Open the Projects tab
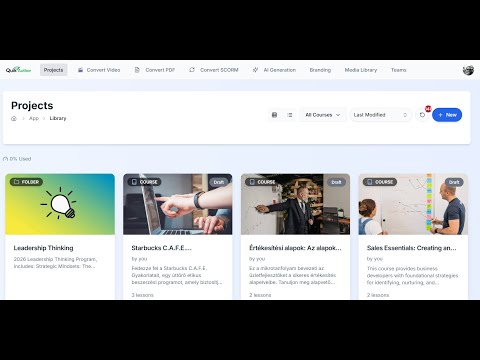 [x=53, y=70]
